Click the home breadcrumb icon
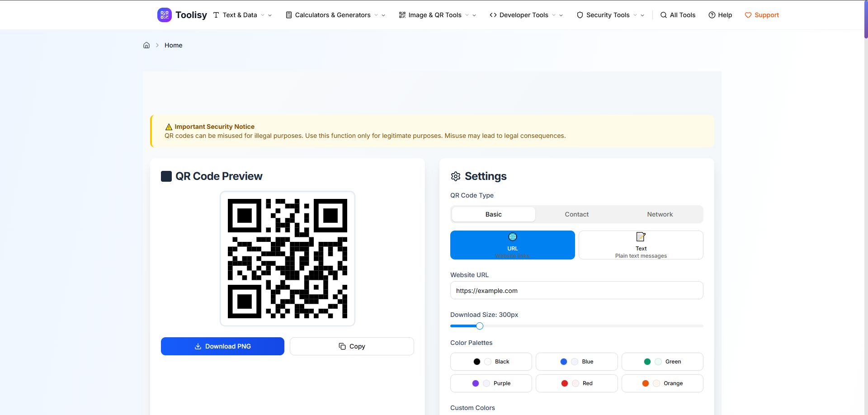Image resolution: width=868 pixels, height=415 pixels. click(146, 45)
